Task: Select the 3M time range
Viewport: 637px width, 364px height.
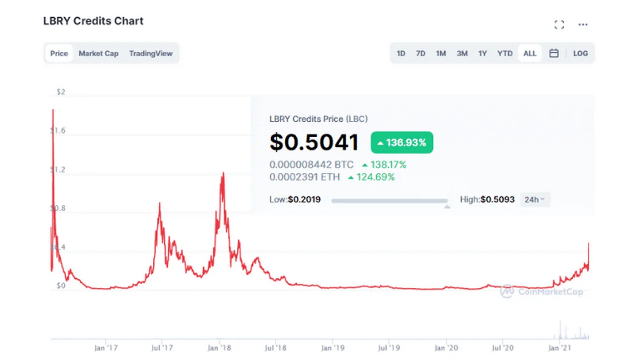Action: click(x=462, y=53)
